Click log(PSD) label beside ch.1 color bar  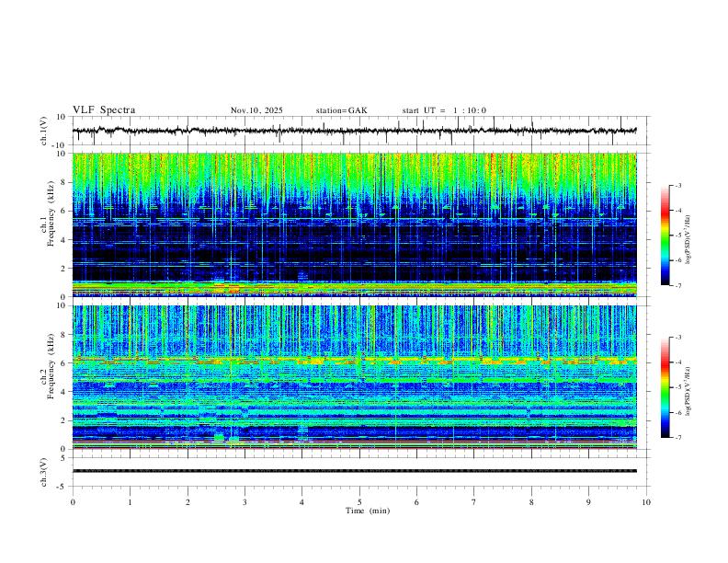click(x=688, y=240)
